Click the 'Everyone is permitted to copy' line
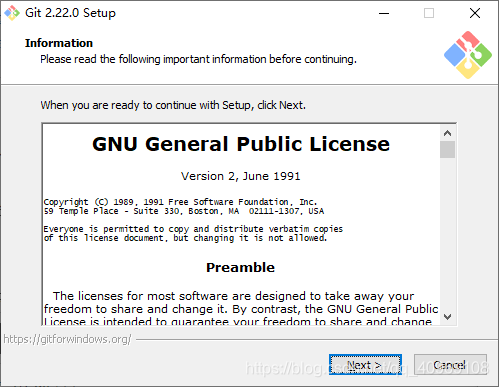This screenshot has width=499, height=387. pyautogui.click(x=193, y=229)
